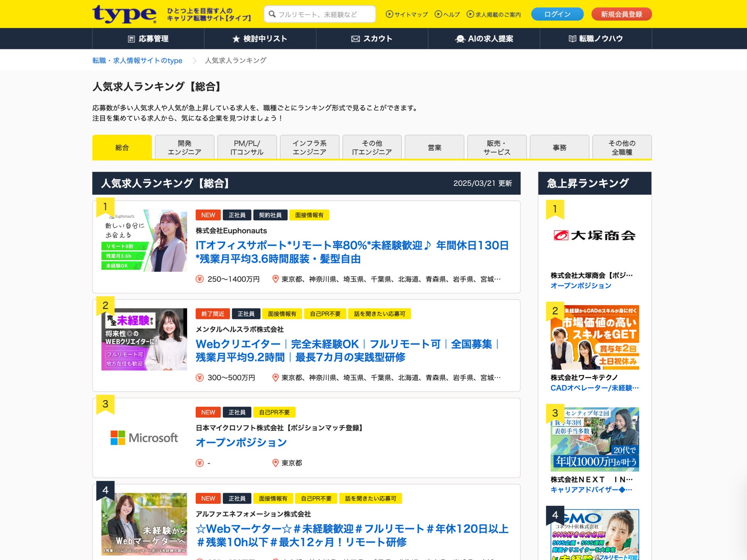Click the AI robot icon beside AIの求人提案
Image resolution: width=747 pixels, height=560 pixels.
pos(460,39)
